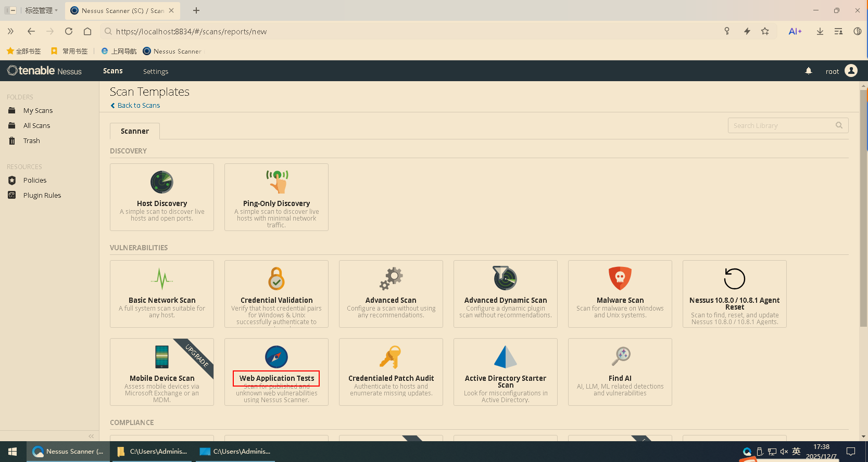Click the Back to Scans link
The image size is (868, 462).
[139, 105]
